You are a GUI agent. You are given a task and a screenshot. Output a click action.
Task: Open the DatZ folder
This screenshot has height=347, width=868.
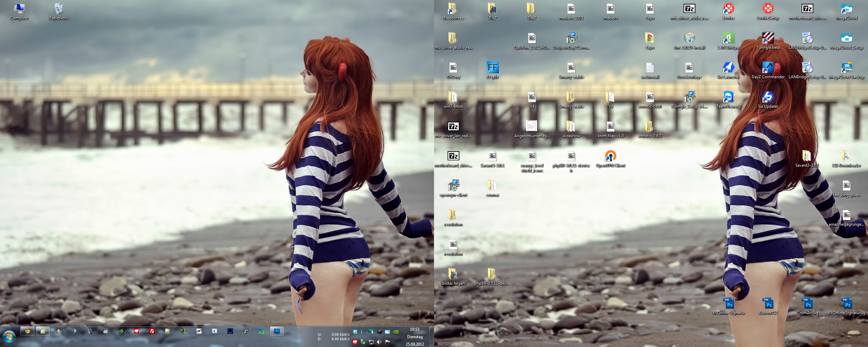tap(532, 12)
